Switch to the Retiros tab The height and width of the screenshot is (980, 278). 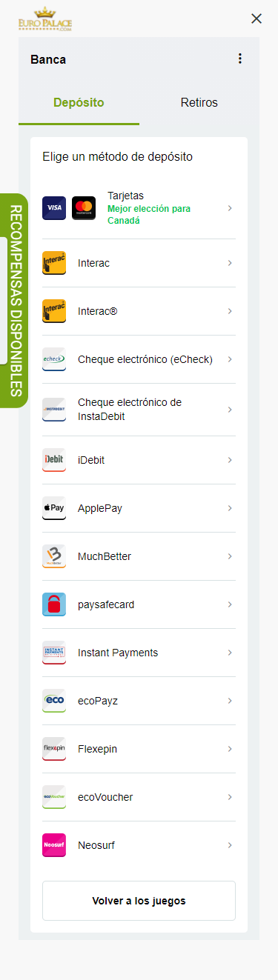[x=199, y=102]
